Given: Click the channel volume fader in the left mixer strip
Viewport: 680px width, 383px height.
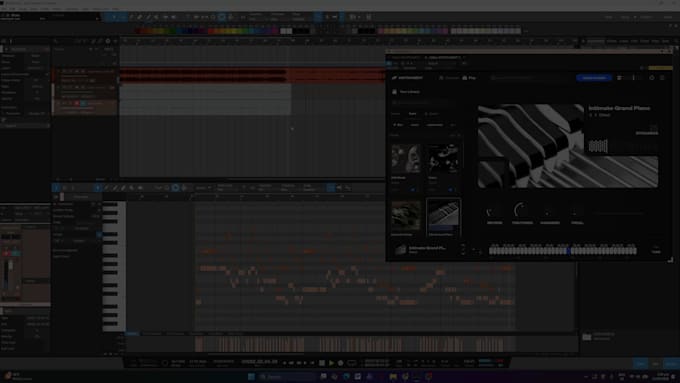Looking at the screenshot, I should click(x=10, y=266).
